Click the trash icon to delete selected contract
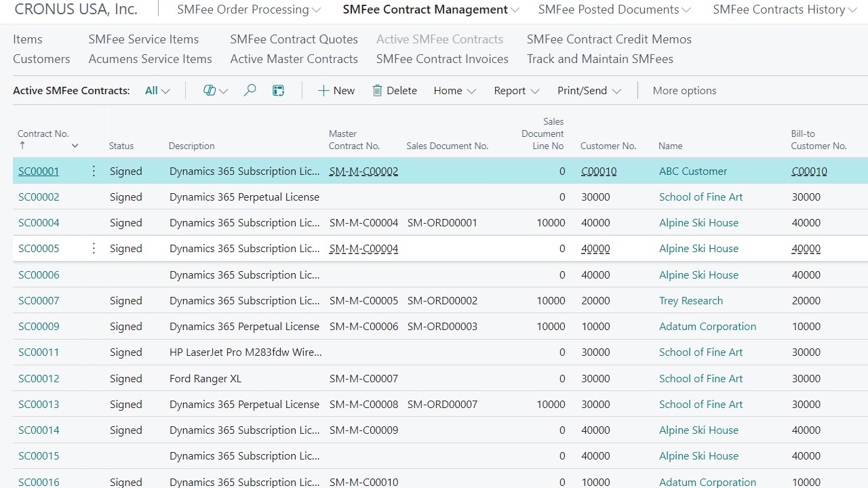Image resolution: width=868 pixels, height=488 pixels. point(380,90)
